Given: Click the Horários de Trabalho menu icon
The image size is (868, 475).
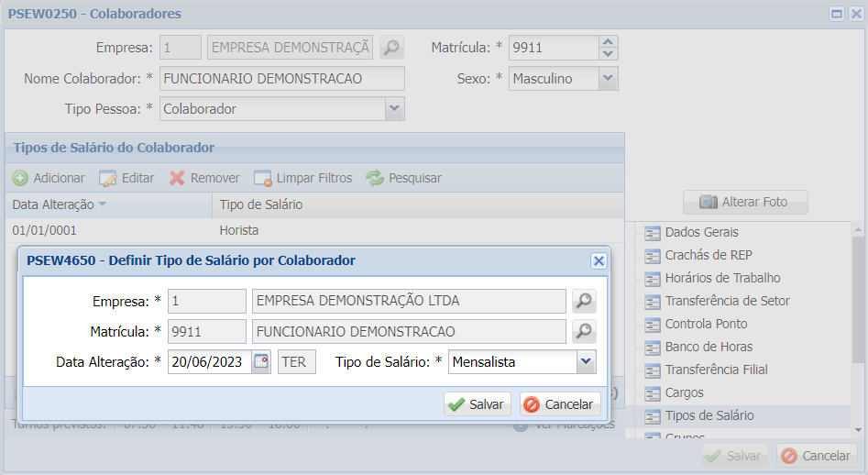Looking at the screenshot, I should pos(653,279).
